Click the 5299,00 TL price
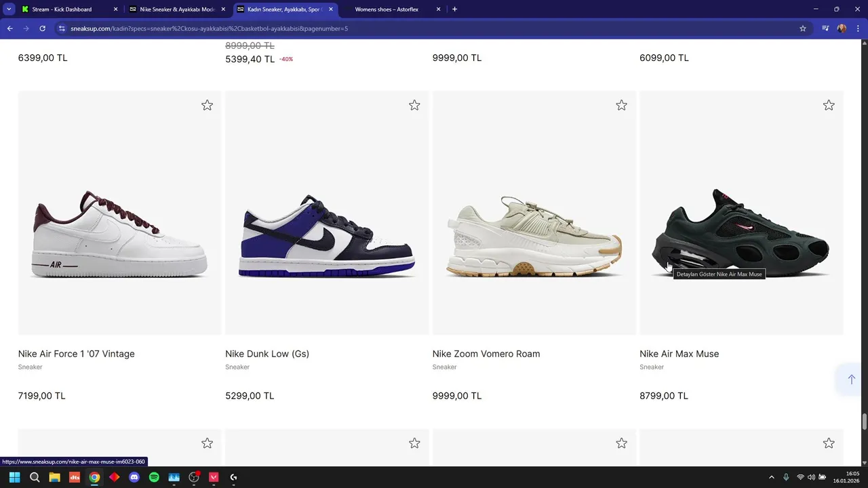The width and height of the screenshot is (868, 488). 250,396
